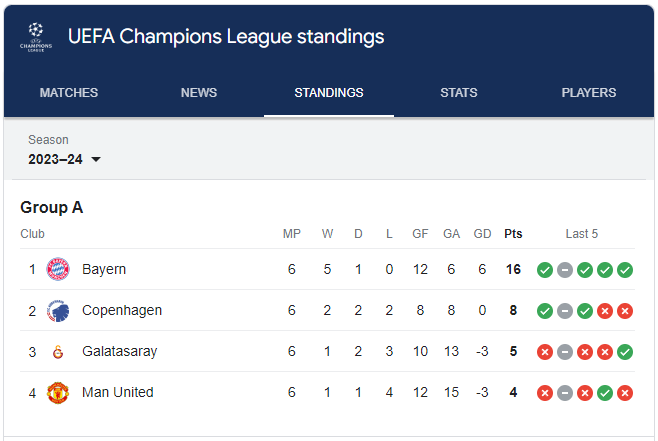Click the Pts column header
Image resolution: width=658 pixels, height=441 pixels.
pyautogui.click(x=513, y=234)
